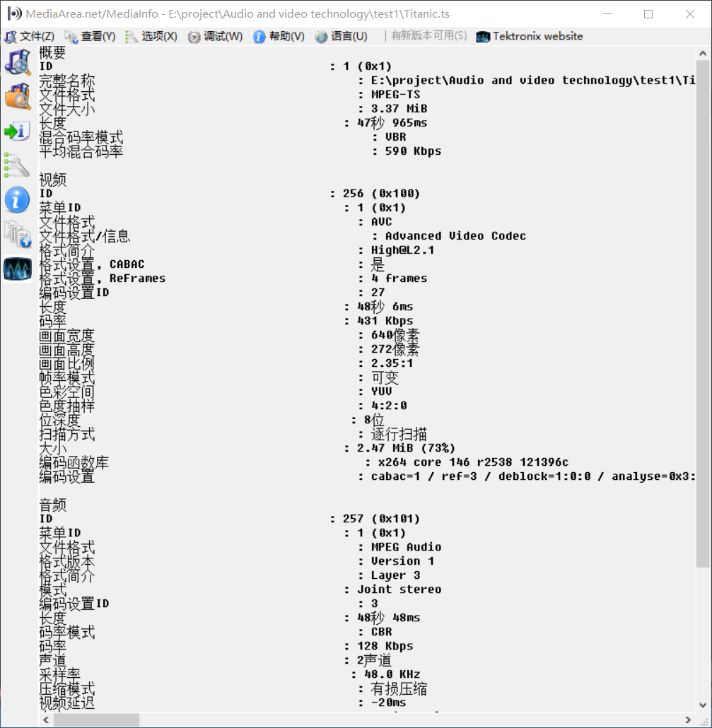712x728 pixels.
Task: Click the black waveform analyzer icon
Action: pos(17,269)
